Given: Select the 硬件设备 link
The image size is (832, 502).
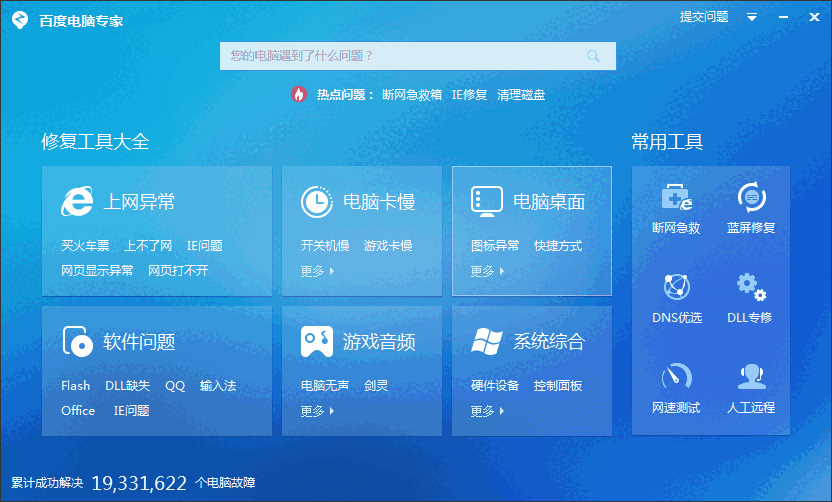Looking at the screenshot, I should 495,386.
